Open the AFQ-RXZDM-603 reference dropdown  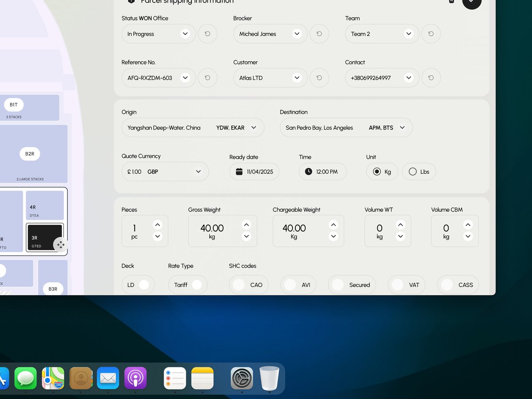[x=159, y=78]
